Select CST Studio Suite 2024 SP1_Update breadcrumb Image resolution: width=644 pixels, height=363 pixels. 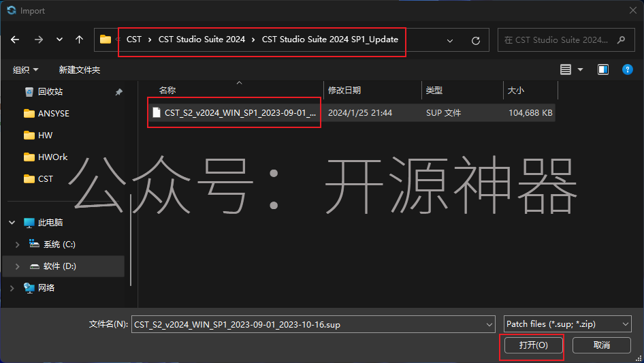click(330, 40)
